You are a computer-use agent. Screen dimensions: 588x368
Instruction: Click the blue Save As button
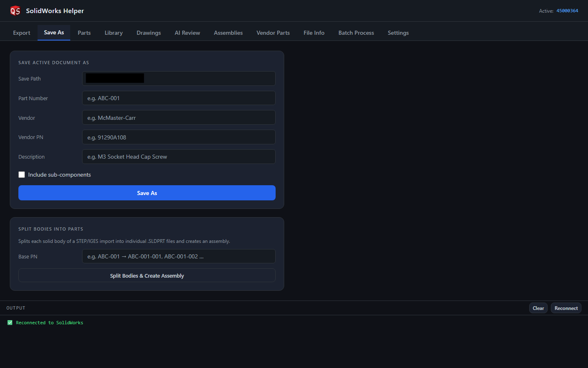147,193
